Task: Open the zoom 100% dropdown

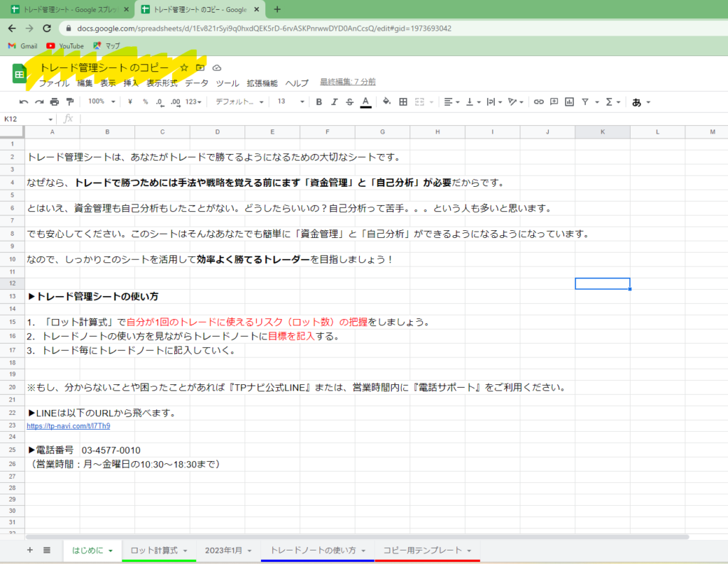Action: pos(101,102)
